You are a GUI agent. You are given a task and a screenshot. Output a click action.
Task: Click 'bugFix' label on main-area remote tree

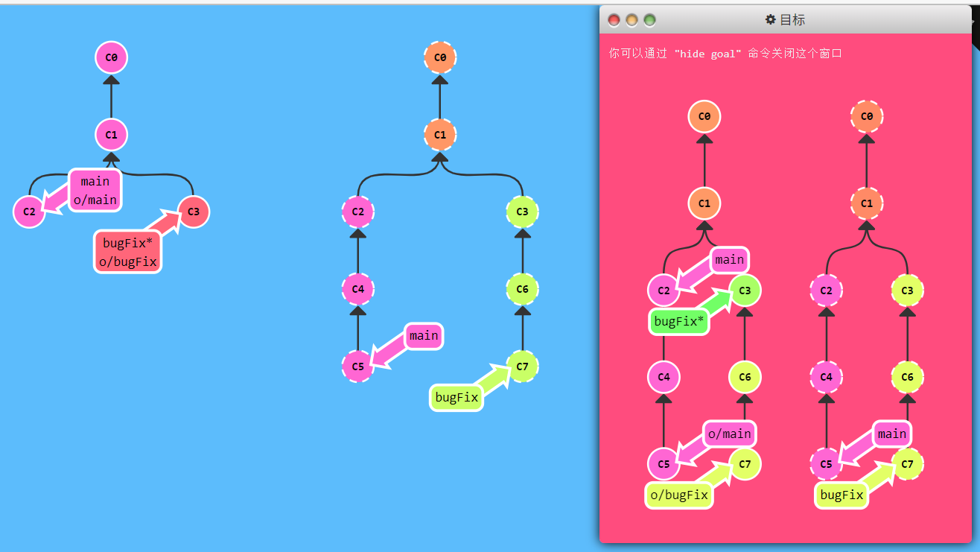[x=456, y=397]
